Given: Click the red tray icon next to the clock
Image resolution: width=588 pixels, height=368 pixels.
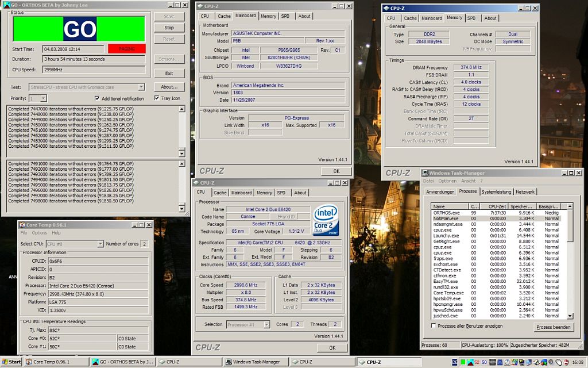Looking at the screenshot, I should (x=566, y=362).
